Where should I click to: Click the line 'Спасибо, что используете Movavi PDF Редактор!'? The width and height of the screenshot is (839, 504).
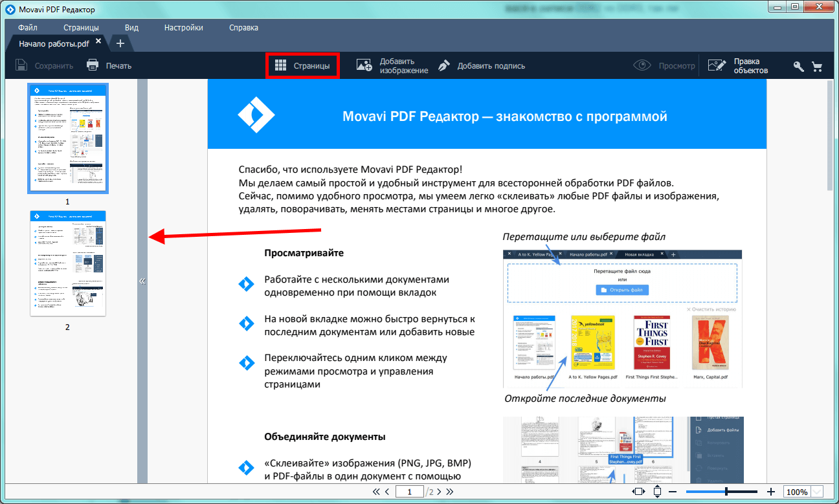pyautogui.click(x=350, y=169)
